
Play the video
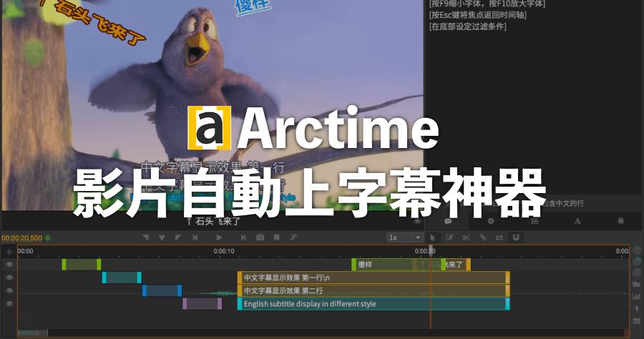click(x=220, y=237)
